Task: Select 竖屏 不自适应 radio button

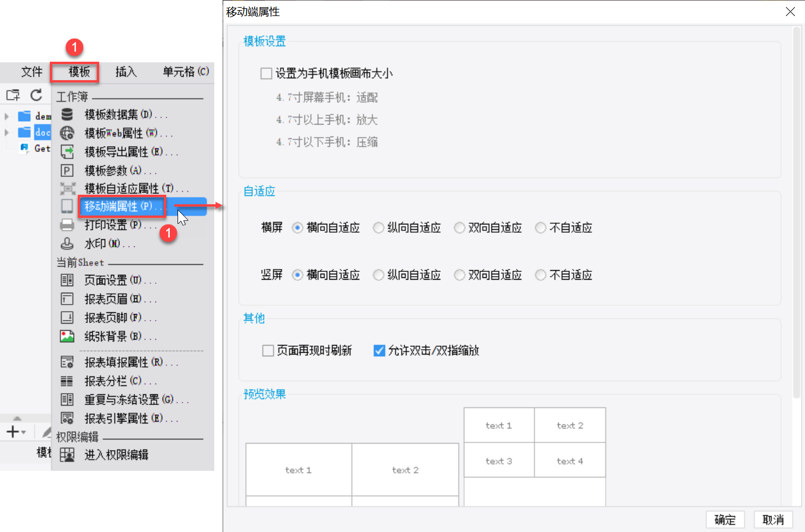Action: tap(540, 275)
